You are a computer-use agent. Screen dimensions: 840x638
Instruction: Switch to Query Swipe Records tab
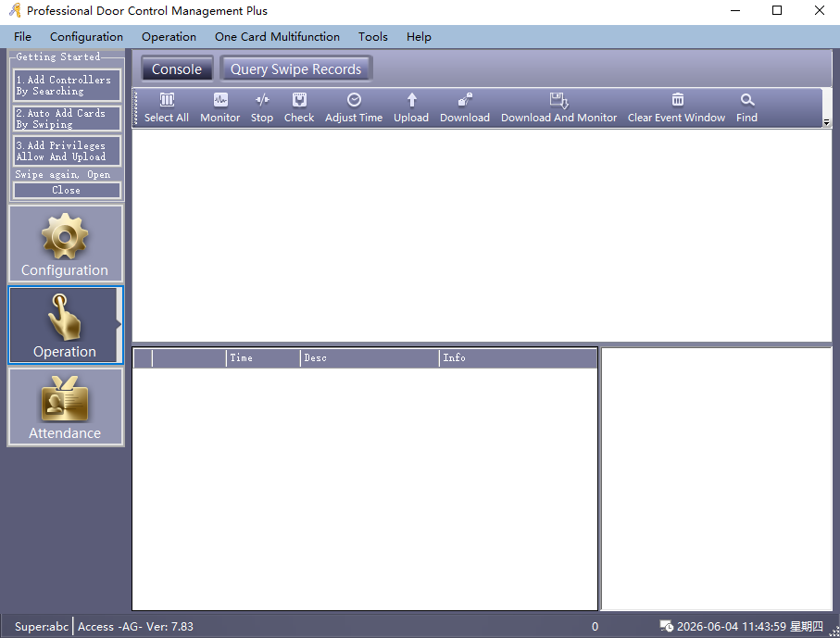coord(295,69)
